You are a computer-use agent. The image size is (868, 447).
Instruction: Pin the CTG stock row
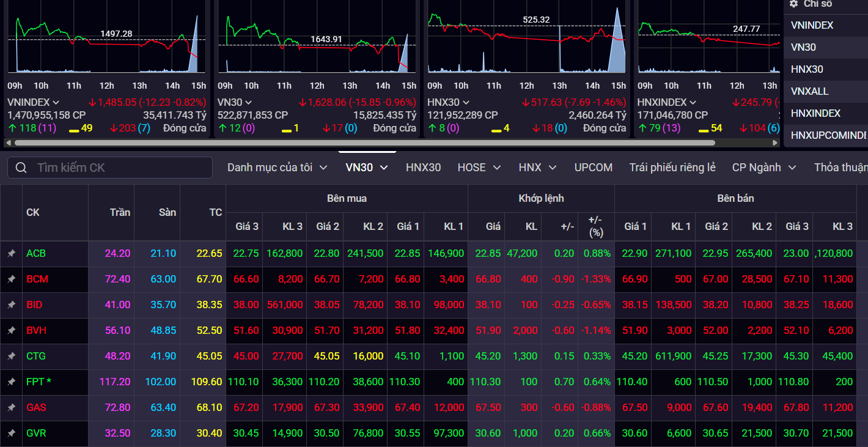click(11, 356)
